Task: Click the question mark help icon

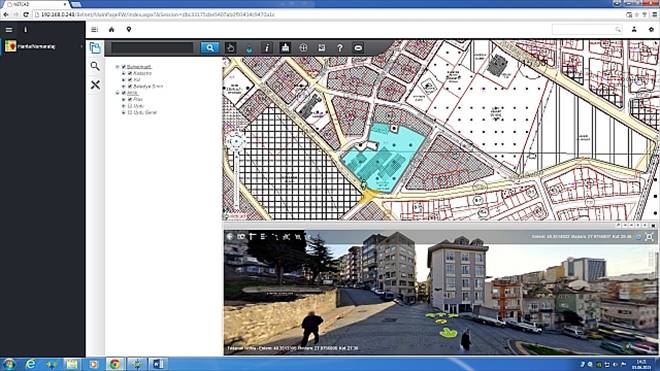Action: pyautogui.click(x=340, y=48)
